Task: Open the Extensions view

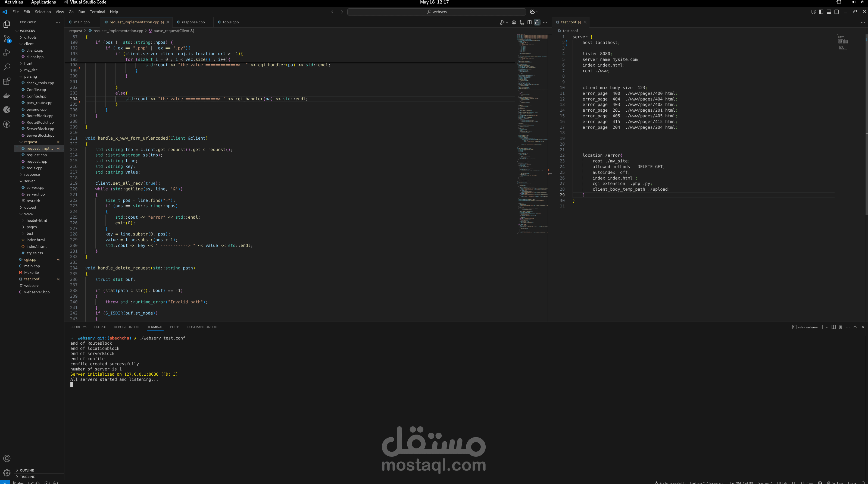Action: coord(7,81)
